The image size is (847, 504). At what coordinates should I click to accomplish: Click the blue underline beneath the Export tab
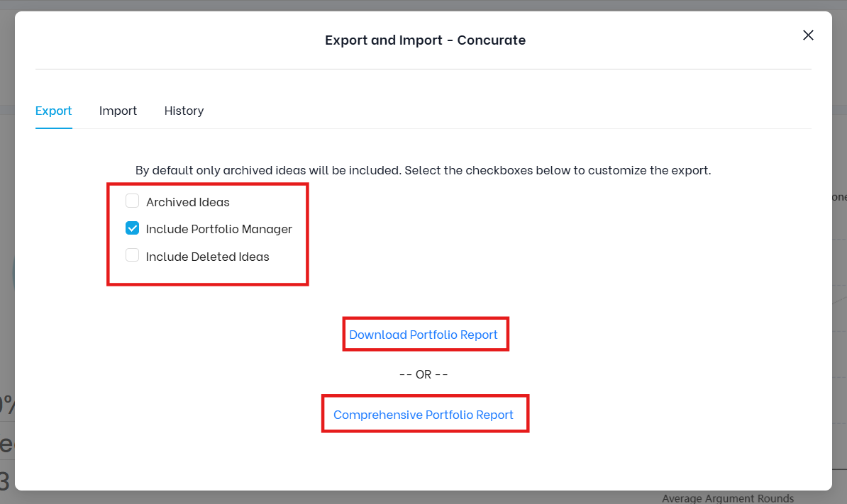(x=54, y=128)
